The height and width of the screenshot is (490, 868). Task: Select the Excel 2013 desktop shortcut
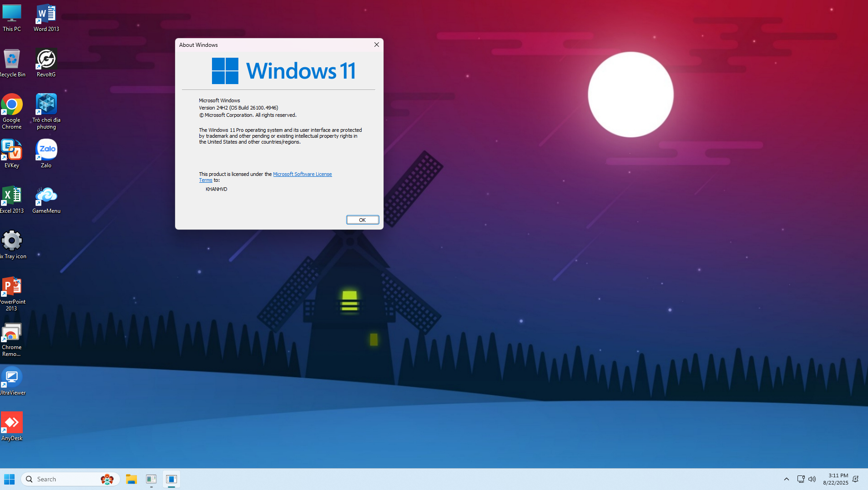click(x=12, y=200)
